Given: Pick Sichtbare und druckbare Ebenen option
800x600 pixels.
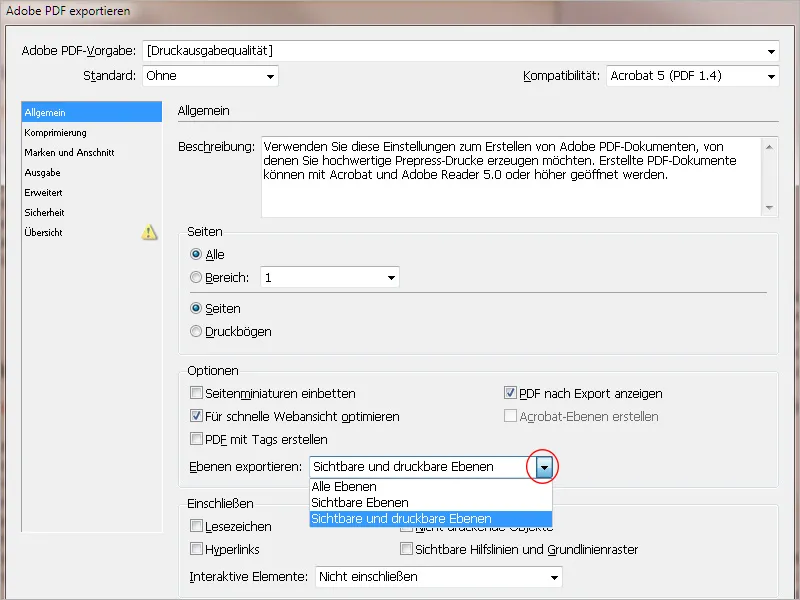Looking at the screenshot, I should [431, 519].
